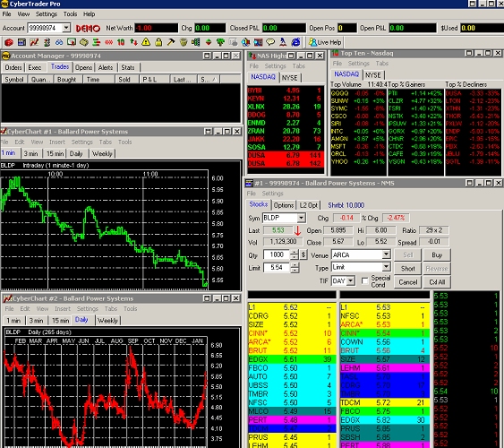
Task: Click the Cxl All button
Action: (x=437, y=282)
